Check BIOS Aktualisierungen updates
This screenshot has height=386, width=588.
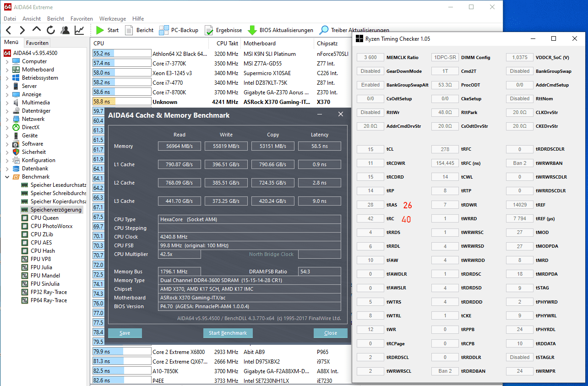pyautogui.click(x=280, y=30)
